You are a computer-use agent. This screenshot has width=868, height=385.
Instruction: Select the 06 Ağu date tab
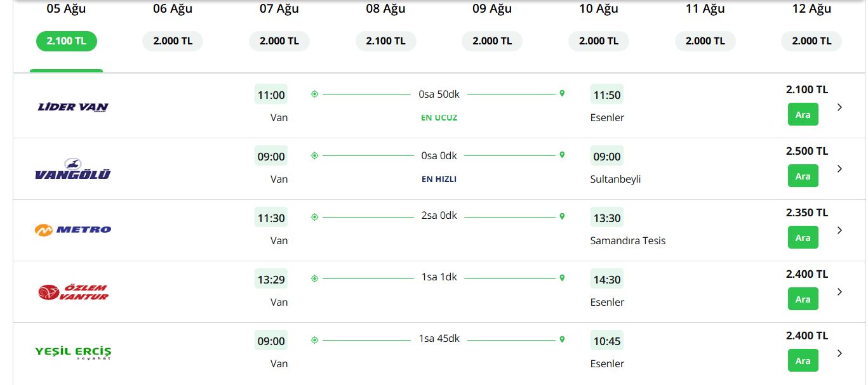(173, 27)
